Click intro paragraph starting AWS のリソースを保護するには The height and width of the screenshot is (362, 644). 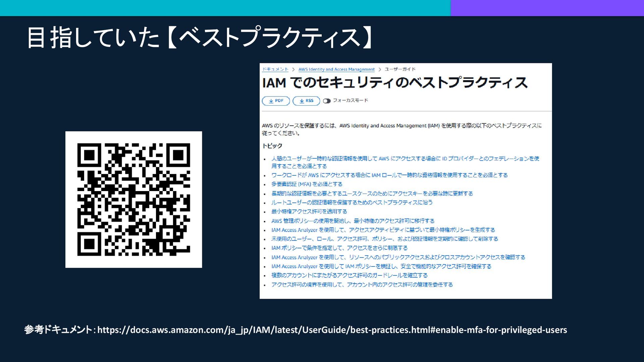point(401,129)
